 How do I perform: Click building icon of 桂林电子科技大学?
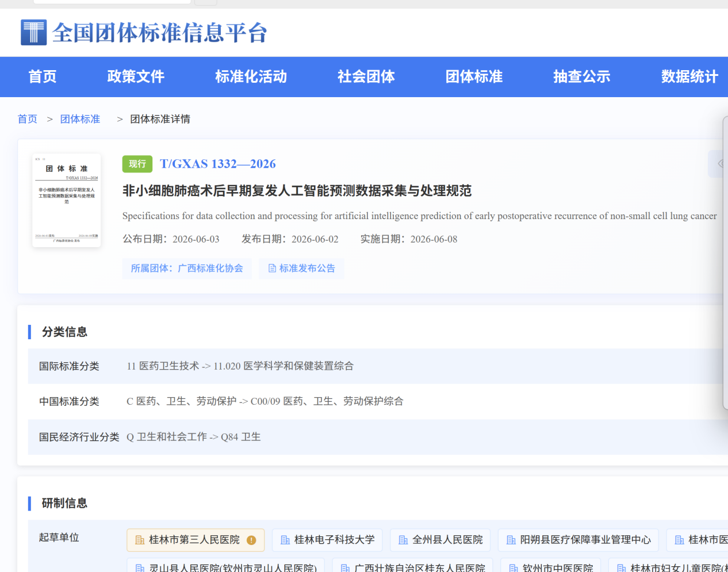[x=285, y=540]
